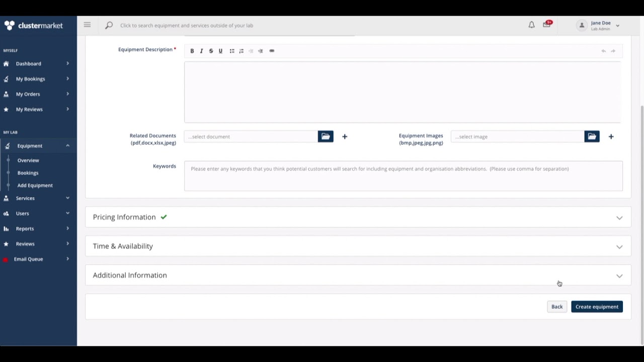Click the Clustermarket logo
Screen dimensions: 644x362
click(34, 25)
